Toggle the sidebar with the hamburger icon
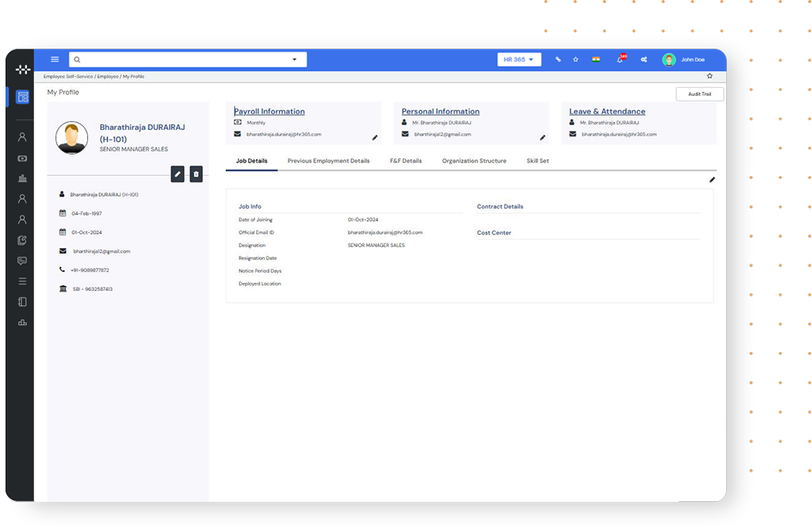Image resolution: width=812 pixels, height=532 pixels. point(54,59)
